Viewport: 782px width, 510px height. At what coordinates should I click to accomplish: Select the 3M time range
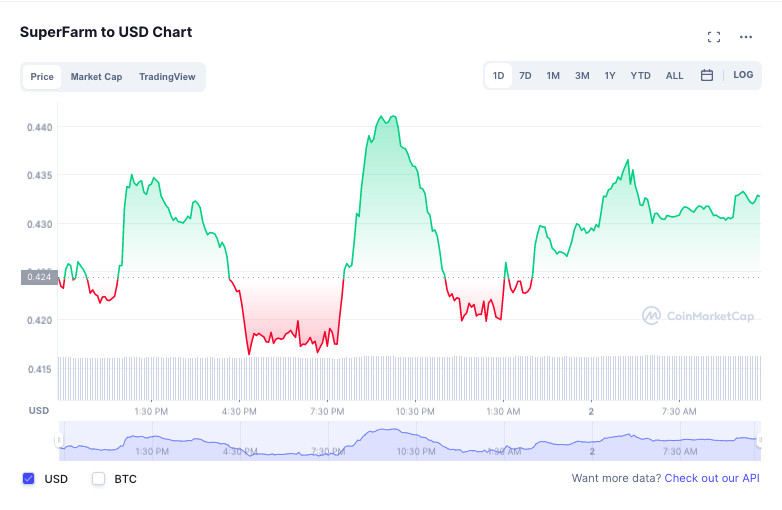click(x=582, y=76)
